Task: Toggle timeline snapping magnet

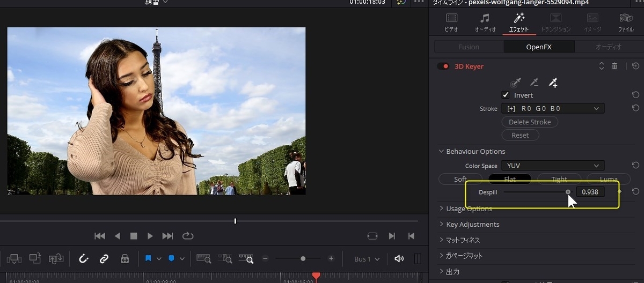Action: click(x=84, y=259)
